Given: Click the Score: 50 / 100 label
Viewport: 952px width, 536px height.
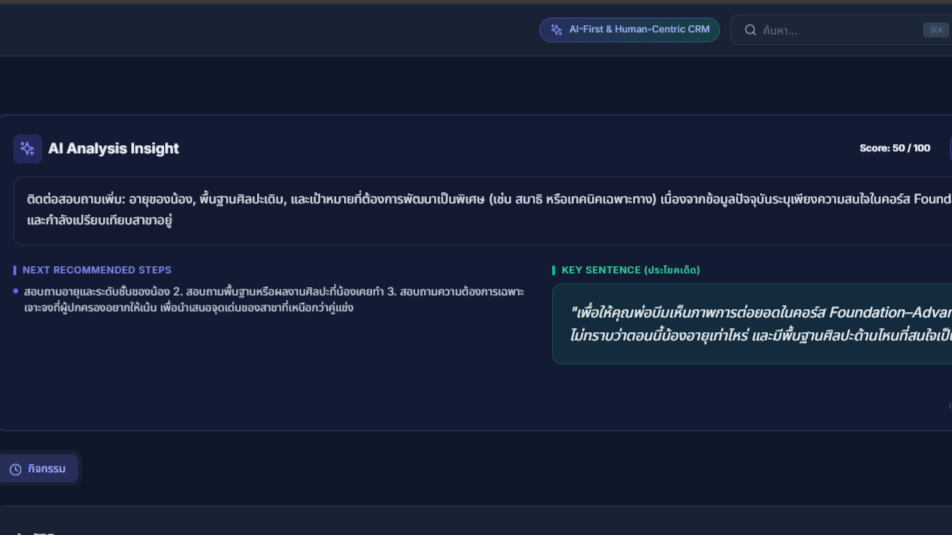Looking at the screenshot, I should (894, 148).
